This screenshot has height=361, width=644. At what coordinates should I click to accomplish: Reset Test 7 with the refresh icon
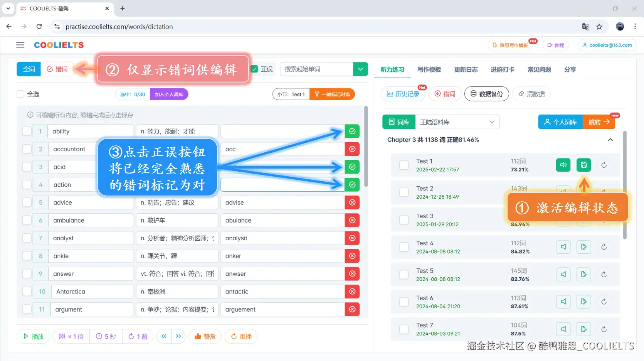pos(604,329)
